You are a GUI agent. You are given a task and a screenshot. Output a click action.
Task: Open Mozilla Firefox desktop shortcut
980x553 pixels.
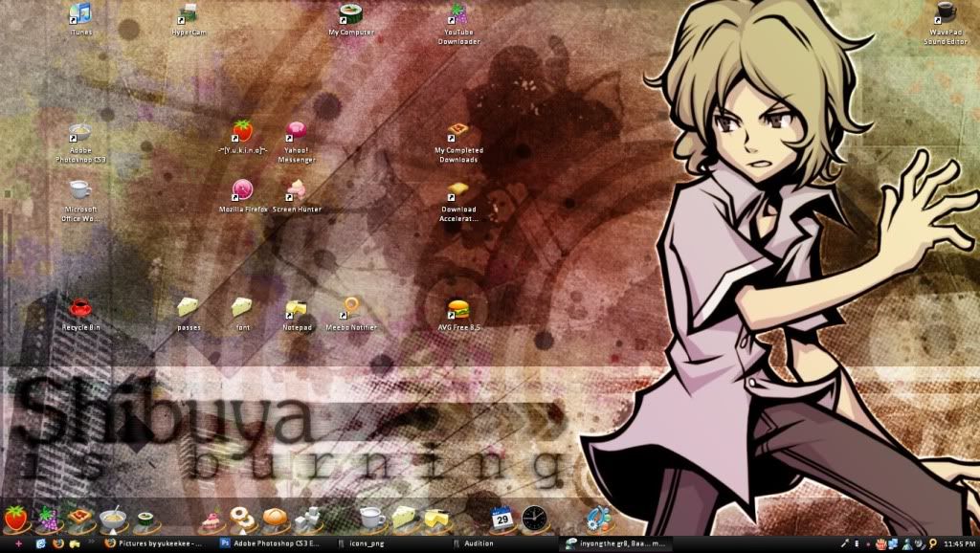242,195
